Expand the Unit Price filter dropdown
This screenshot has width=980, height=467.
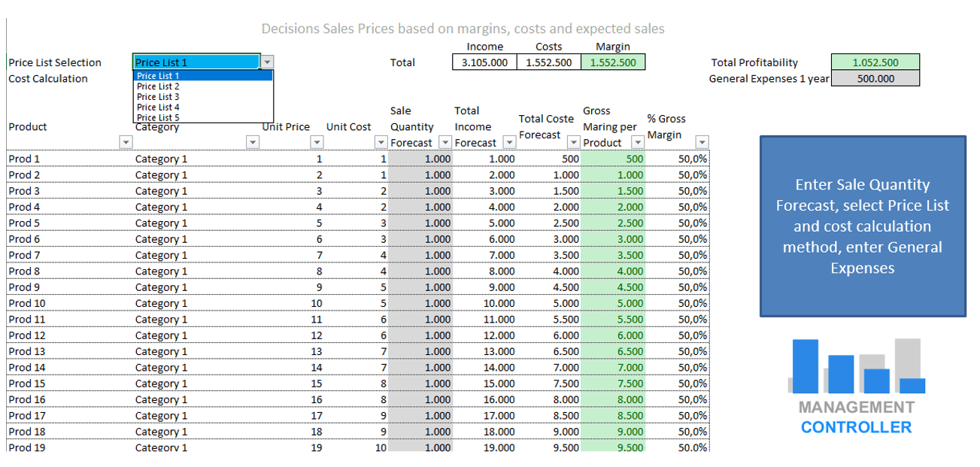pos(317,143)
